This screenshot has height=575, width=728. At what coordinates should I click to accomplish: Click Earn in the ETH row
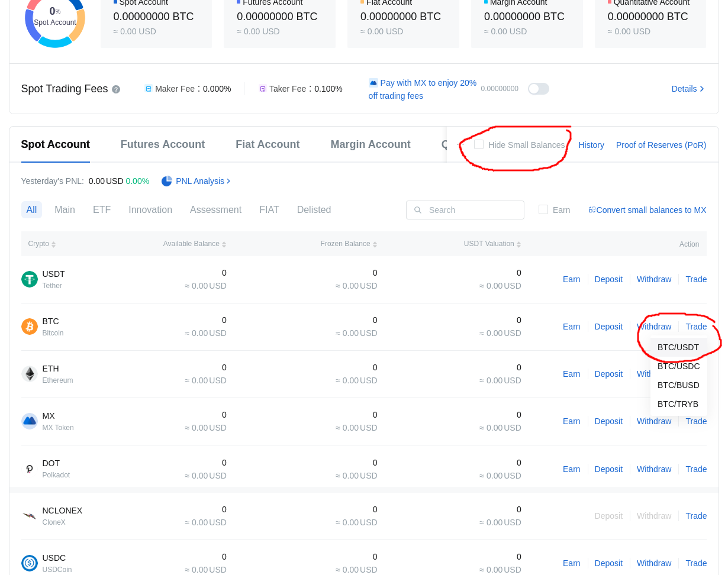click(x=571, y=374)
